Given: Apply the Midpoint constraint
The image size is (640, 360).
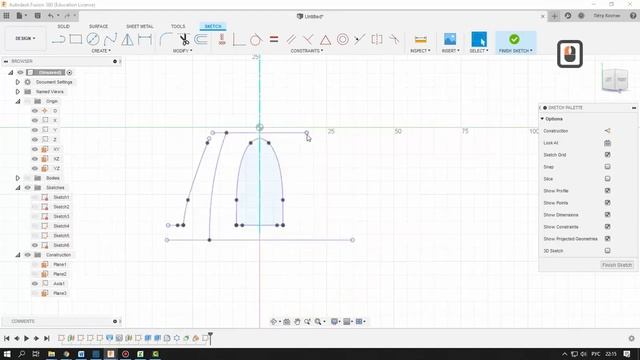Looking at the screenshot, I should coord(360,40).
